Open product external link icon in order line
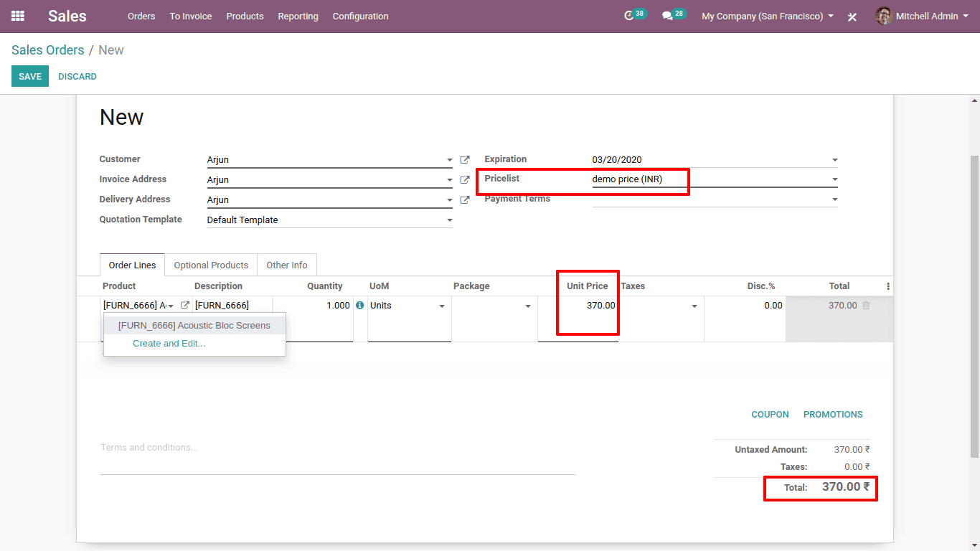The image size is (980, 551). click(x=185, y=306)
